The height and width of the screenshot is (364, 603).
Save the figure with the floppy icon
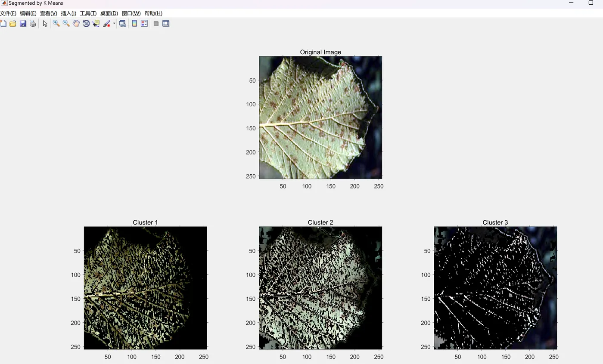[x=23, y=23]
